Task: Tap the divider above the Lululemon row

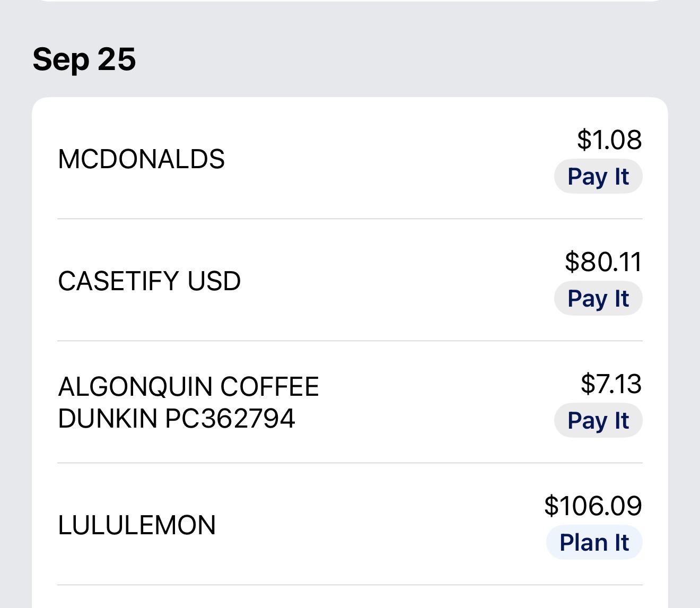Action: coord(350,463)
